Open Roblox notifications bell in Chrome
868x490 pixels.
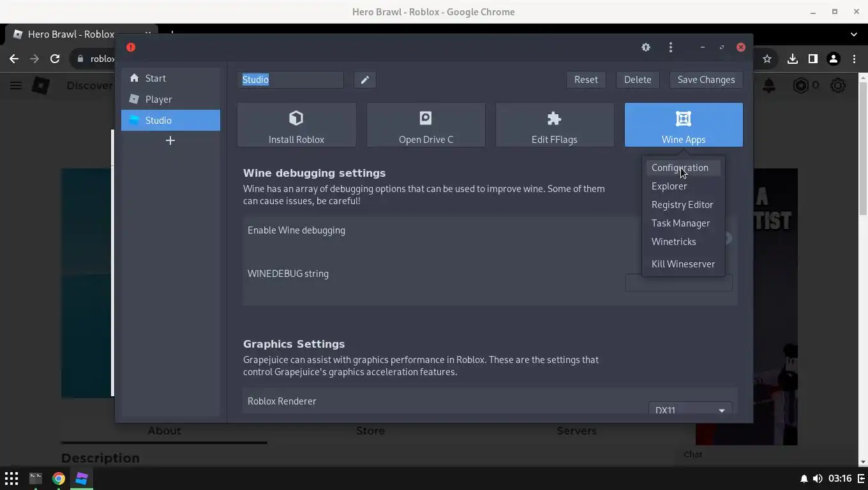[768, 85]
